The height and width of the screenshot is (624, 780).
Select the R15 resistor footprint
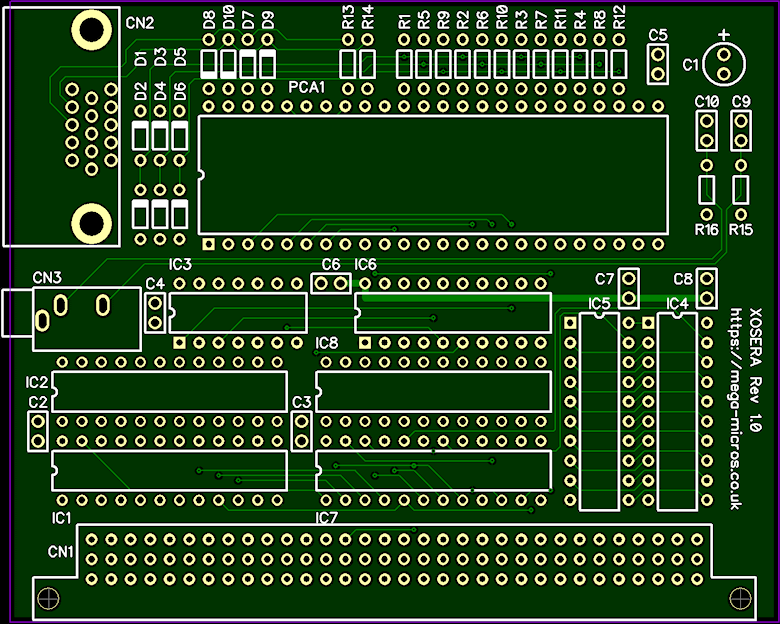point(741,189)
